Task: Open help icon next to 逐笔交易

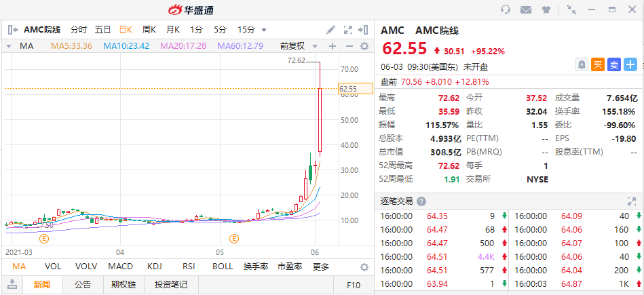Action: click(421, 201)
